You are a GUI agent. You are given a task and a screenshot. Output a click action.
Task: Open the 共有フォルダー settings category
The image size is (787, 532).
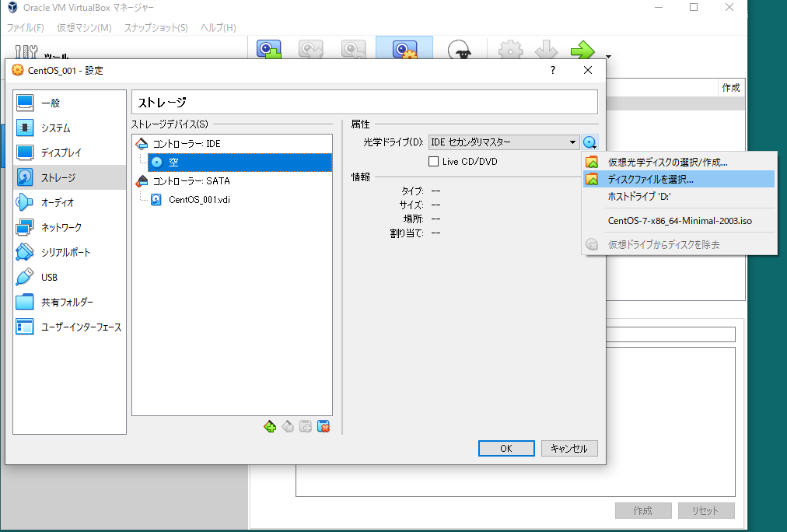(x=70, y=302)
